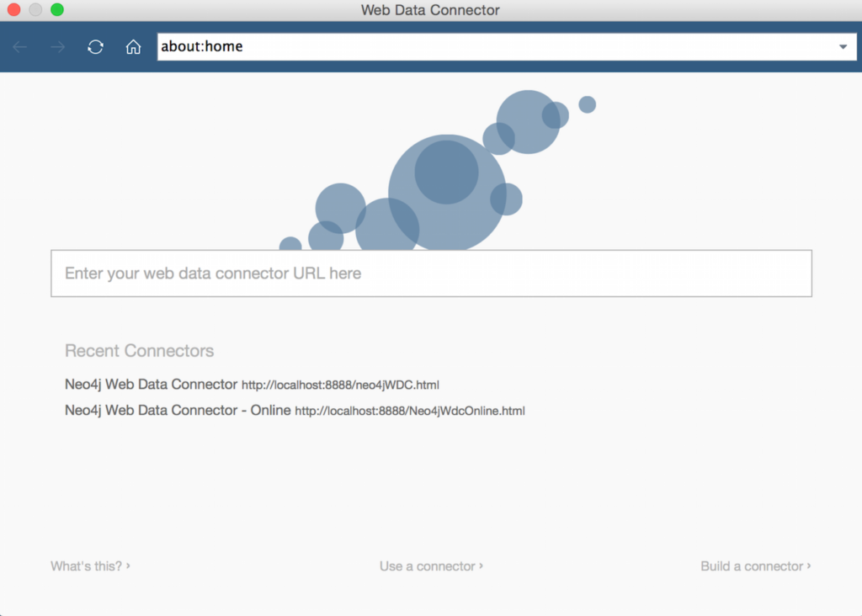862x616 pixels.
Task: Click the forward navigation arrow
Action: tap(56, 46)
